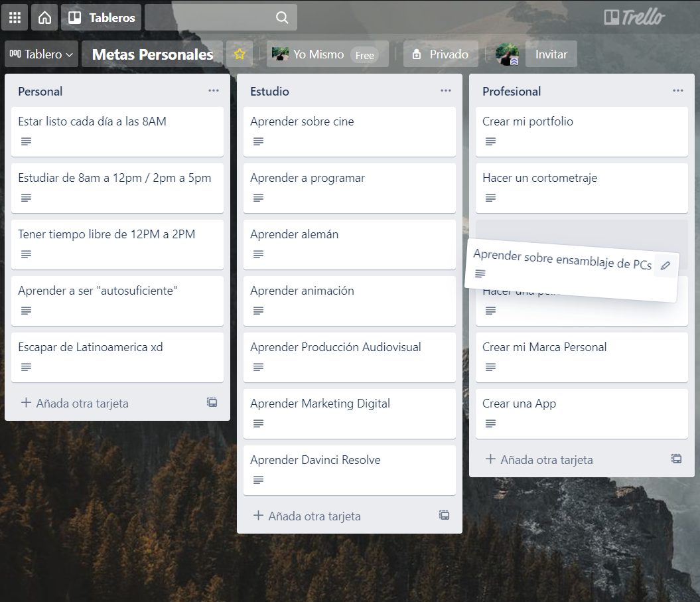Click the Metas Personales board title
The width and height of the screenshot is (700, 602).
(x=152, y=54)
